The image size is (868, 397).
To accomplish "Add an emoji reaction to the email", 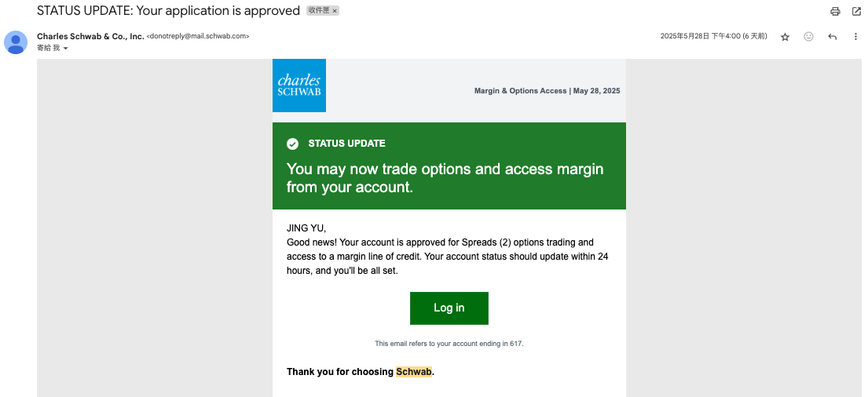I will coord(808,37).
